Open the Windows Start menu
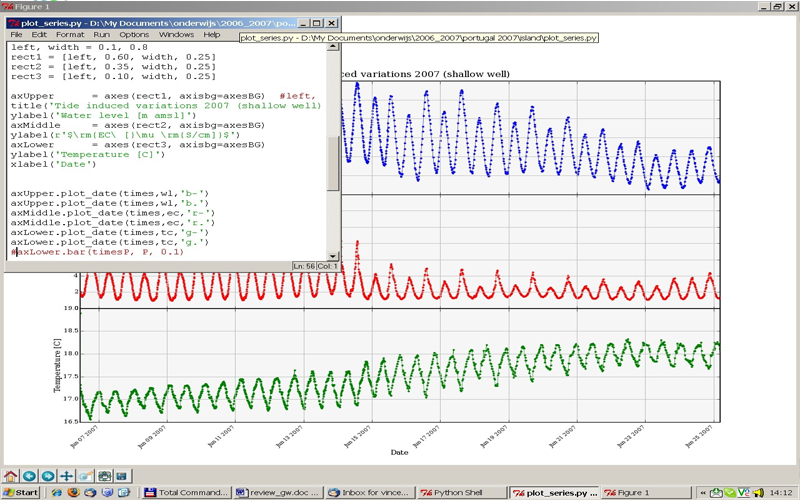 (x=21, y=493)
